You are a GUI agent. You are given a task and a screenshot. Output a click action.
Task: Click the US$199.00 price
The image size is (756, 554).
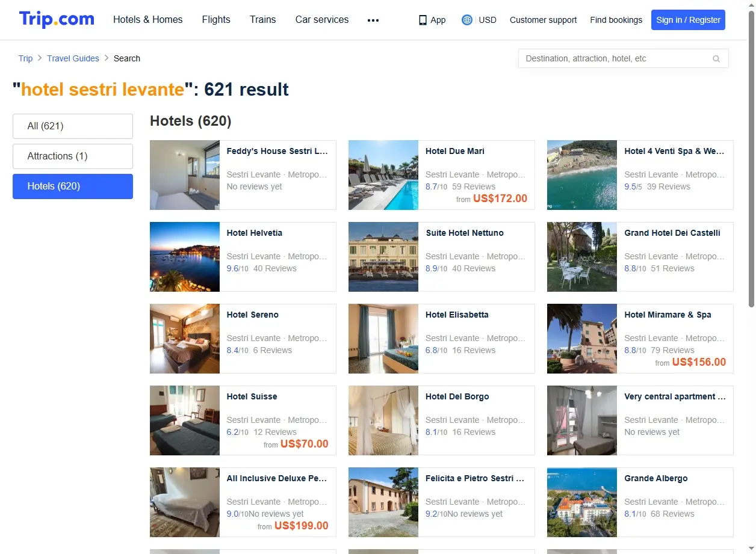pyautogui.click(x=302, y=526)
